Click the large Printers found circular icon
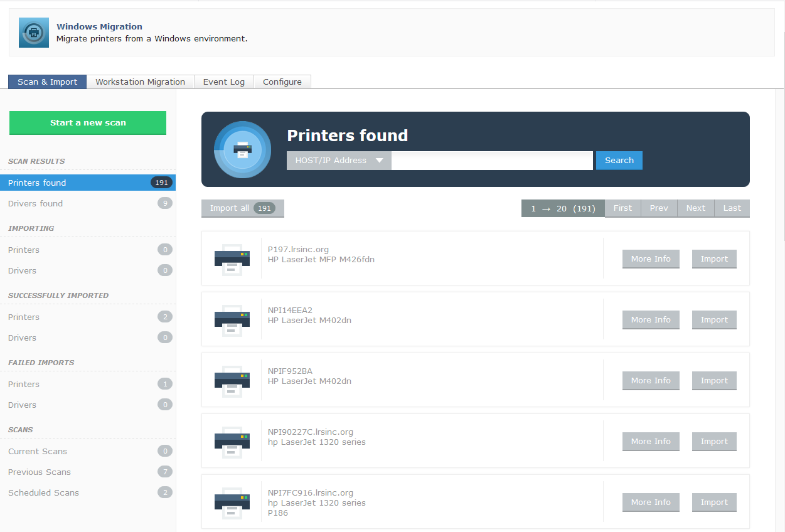The height and width of the screenshot is (532, 785). pos(242,150)
